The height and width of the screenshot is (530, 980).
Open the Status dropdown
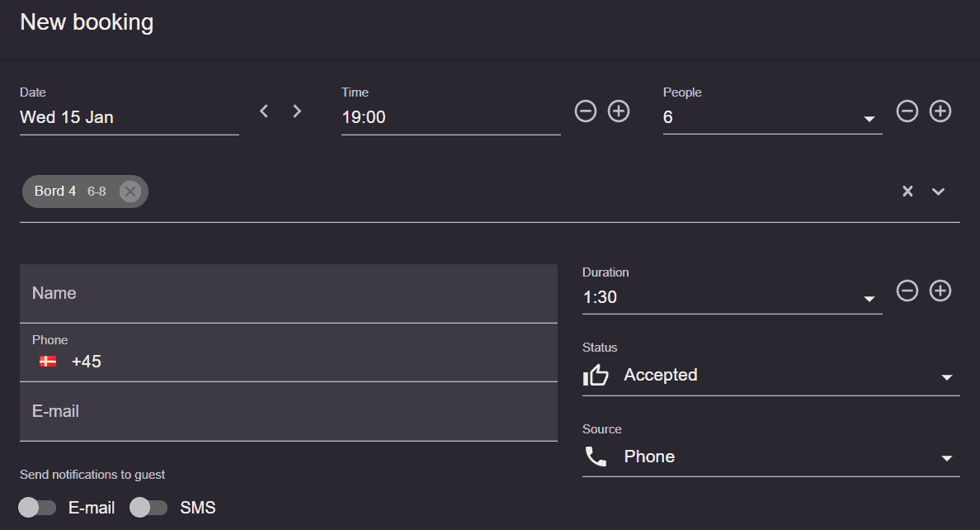(x=946, y=377)
